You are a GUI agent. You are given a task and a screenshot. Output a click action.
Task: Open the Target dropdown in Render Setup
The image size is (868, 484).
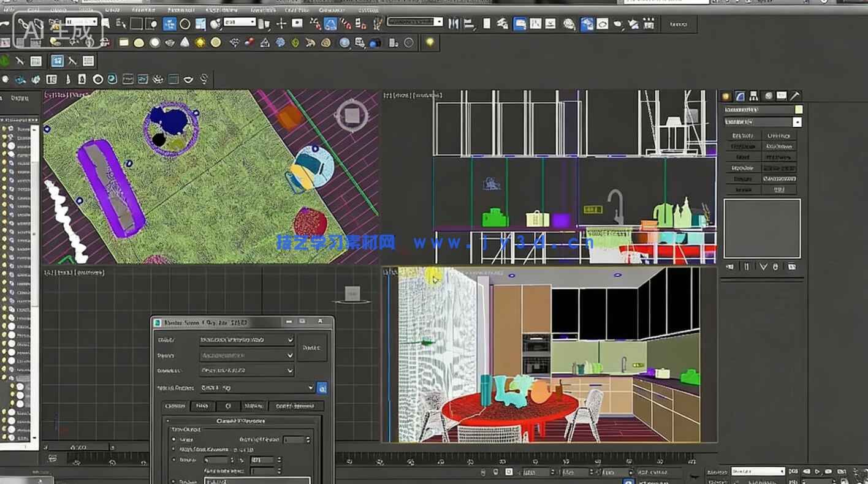click(245, 340)
